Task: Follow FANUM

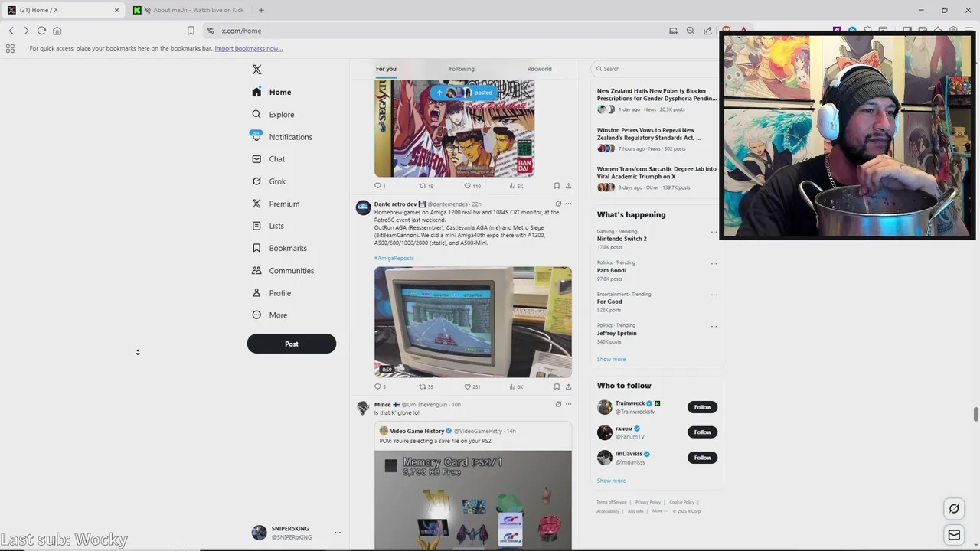Action: tap(702, 432)
